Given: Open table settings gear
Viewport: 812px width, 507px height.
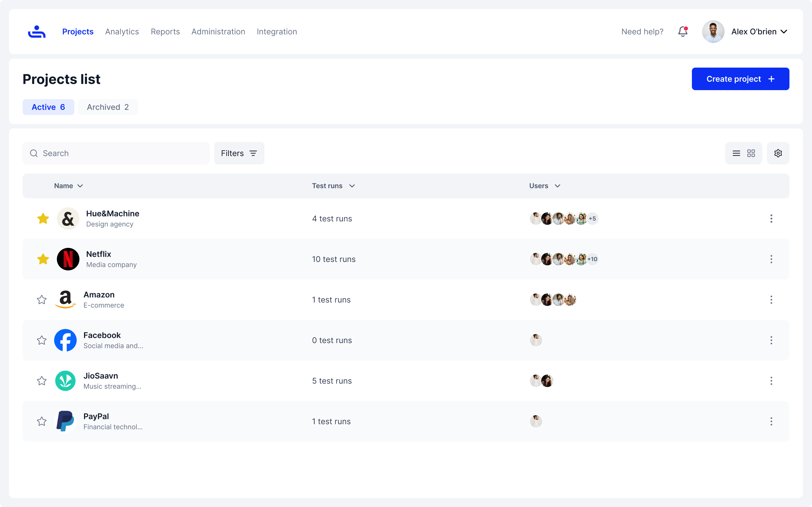Looking at the screenshot, I should tap(778, 153).
